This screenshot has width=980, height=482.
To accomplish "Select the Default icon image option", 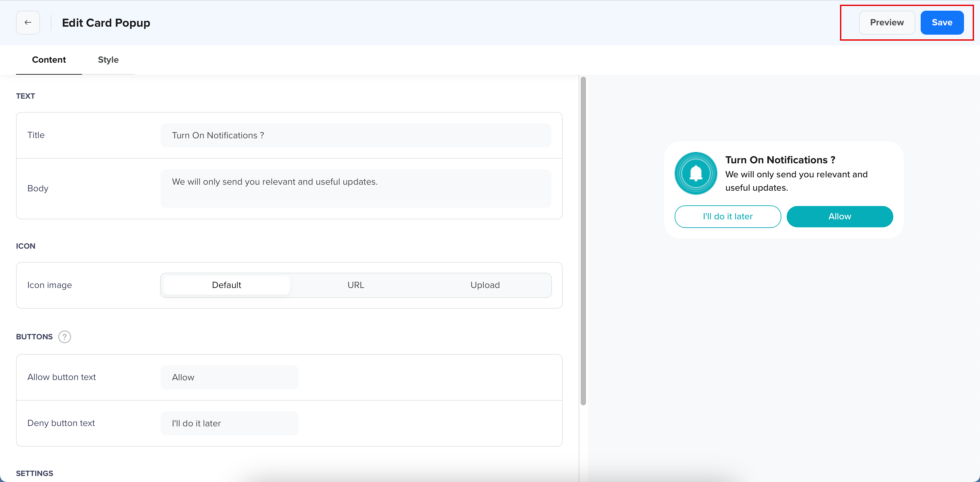I will 226,285.
